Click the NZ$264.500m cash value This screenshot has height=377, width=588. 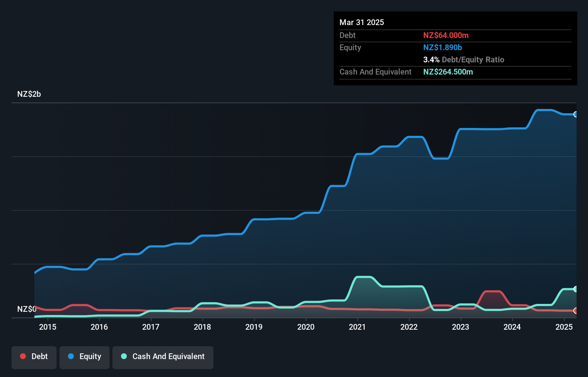[448, 72]
